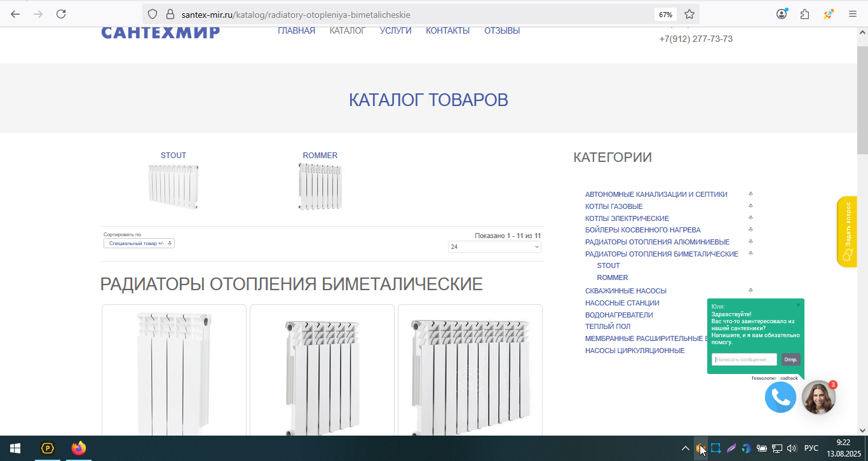The image size is (868, 461).
Task: Click the browser forward arrow
Action: pos(38,14)
